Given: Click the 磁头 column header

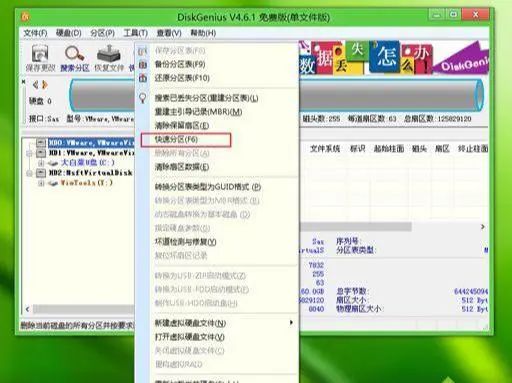Looking at the screenshot, I should pos(419,149).
